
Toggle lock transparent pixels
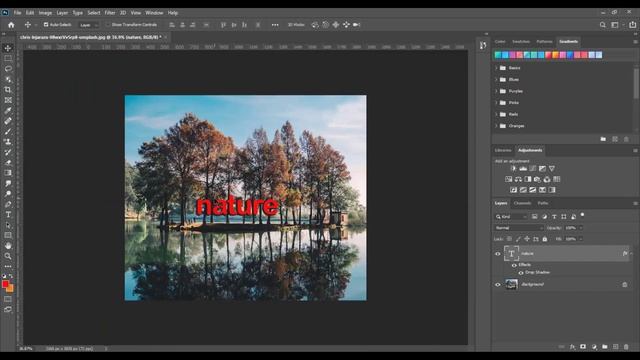[509, 239]
